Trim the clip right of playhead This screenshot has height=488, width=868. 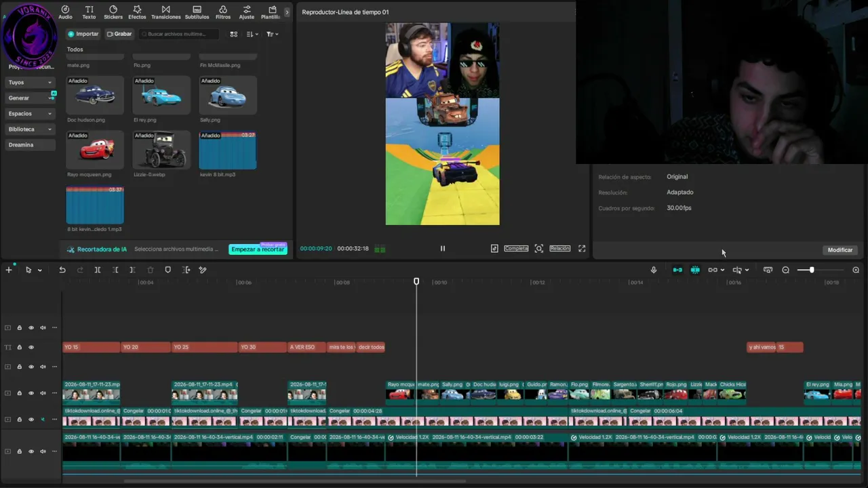coord(132,270)
